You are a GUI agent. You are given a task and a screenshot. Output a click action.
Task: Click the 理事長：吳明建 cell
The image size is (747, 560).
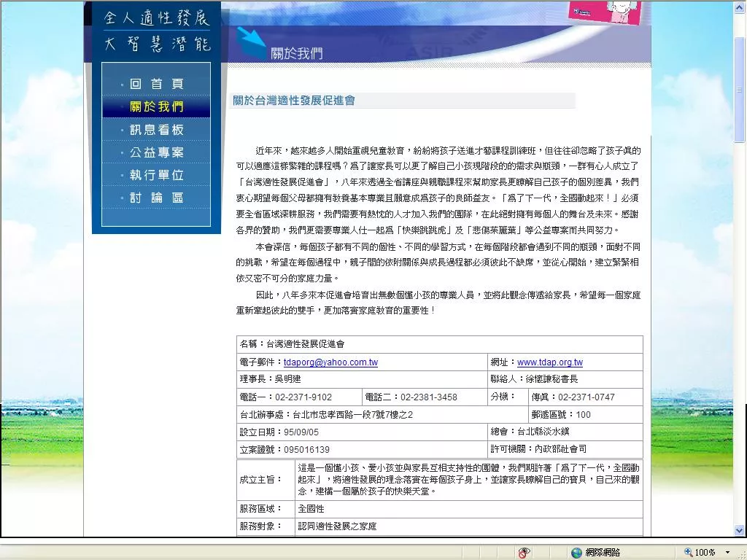(362, 379)
